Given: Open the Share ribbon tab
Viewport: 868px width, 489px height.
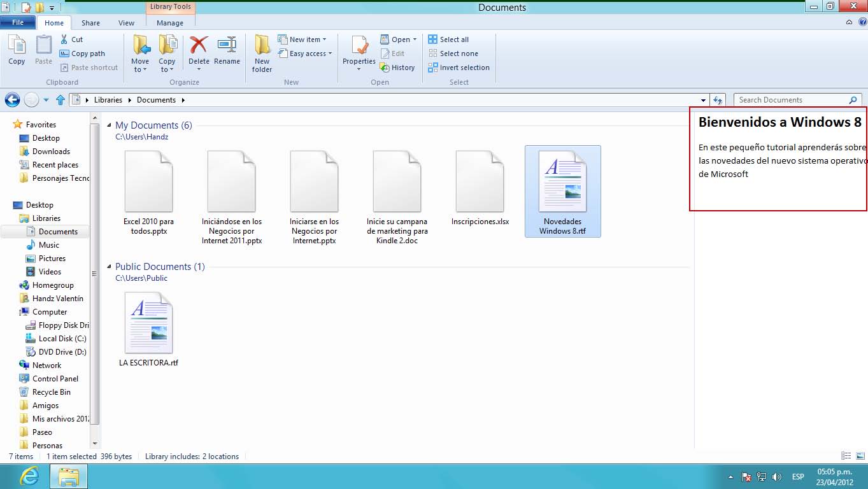Looking at the screenshot, I should pyautogui.click(x=90, y=23).
